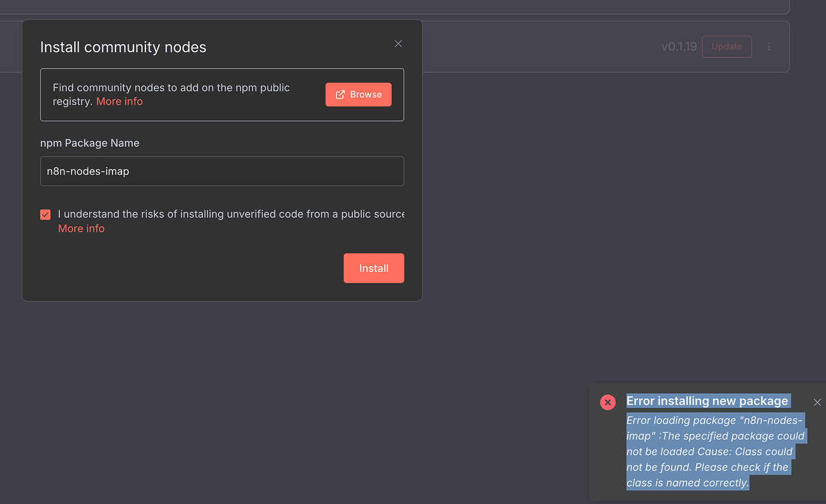826x504 pixels.
Task: Select the package name text n8n-nodes-imap
Action: click(x=87, y=171)
